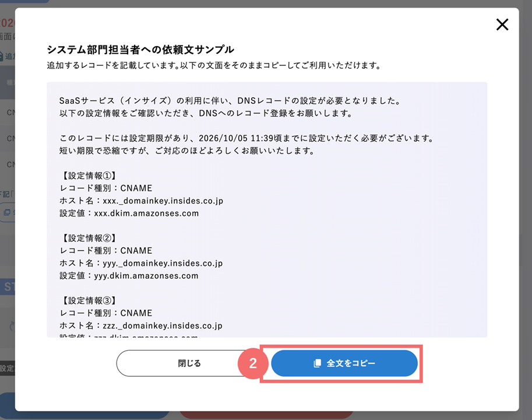Copy the full text with 全文をコピー
The height and width of the screenshot is (420, 532).
tap(344, 363)
